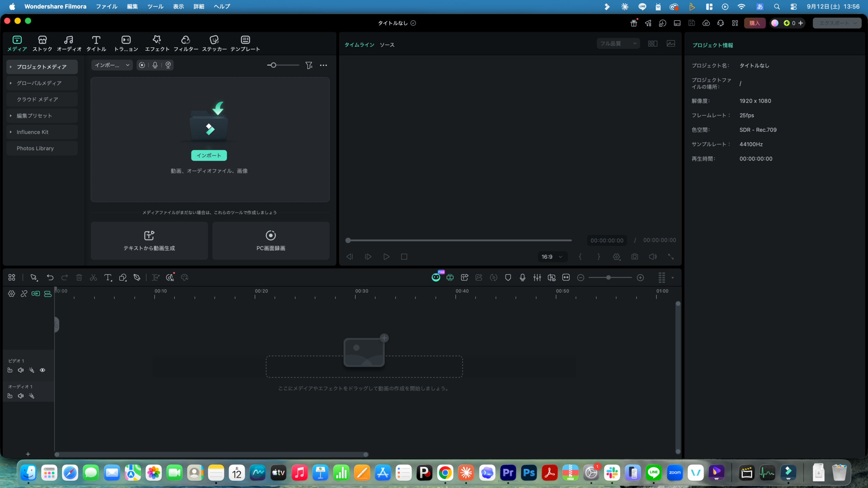Open the ツール menu

pos(155,6)
